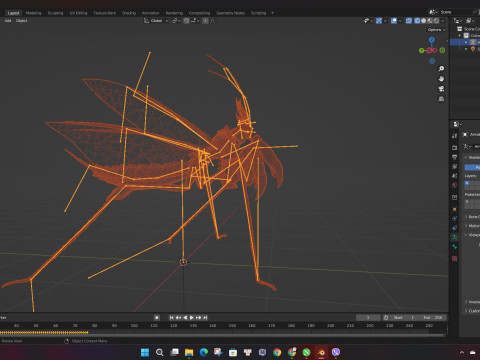Image resolution: width=480 pixels, height=360 pixels.
Task: Open the View Layer properties tab
Action: (455, 166)
